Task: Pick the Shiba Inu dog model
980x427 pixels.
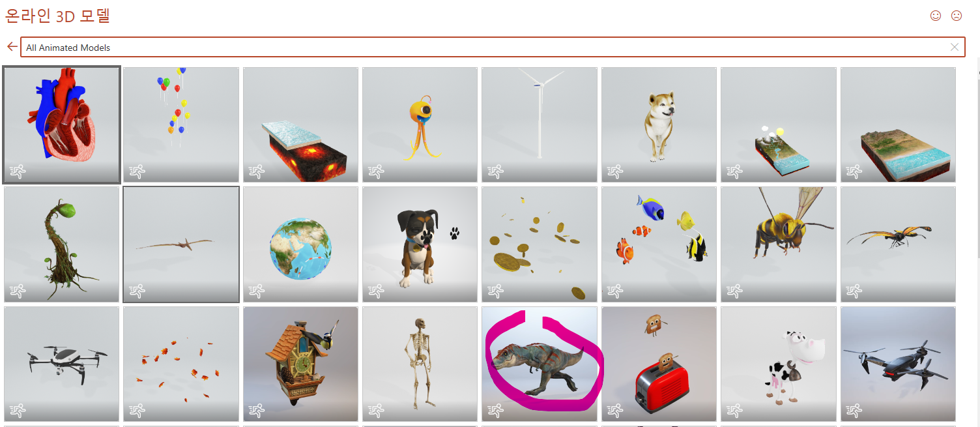Action: [659, 125]
